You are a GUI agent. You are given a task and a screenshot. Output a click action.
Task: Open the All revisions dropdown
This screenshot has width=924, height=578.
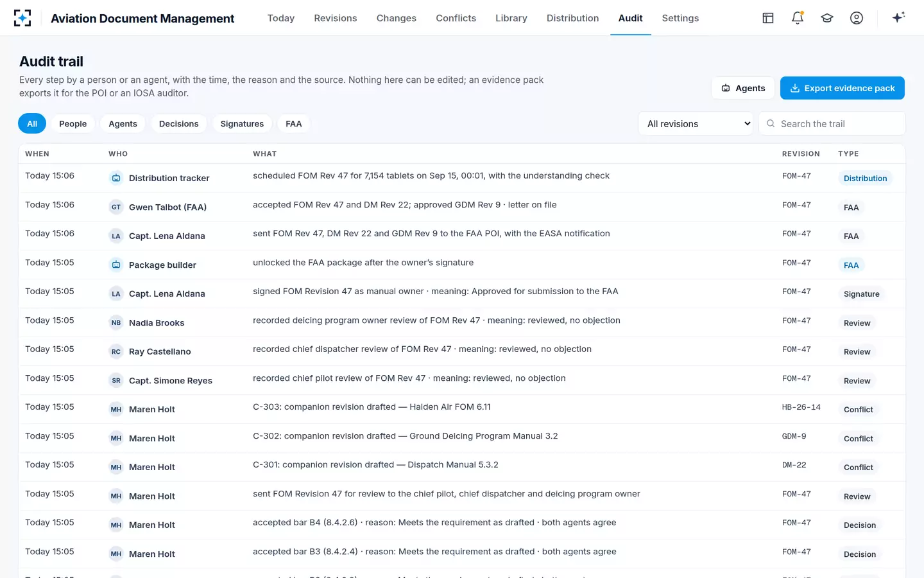(x=696, y=123)
